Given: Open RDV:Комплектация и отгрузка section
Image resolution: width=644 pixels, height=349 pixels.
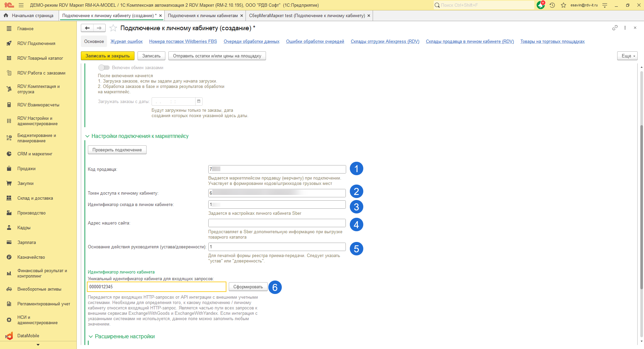Looking at the screenshot, I should [x=38, y=89].
